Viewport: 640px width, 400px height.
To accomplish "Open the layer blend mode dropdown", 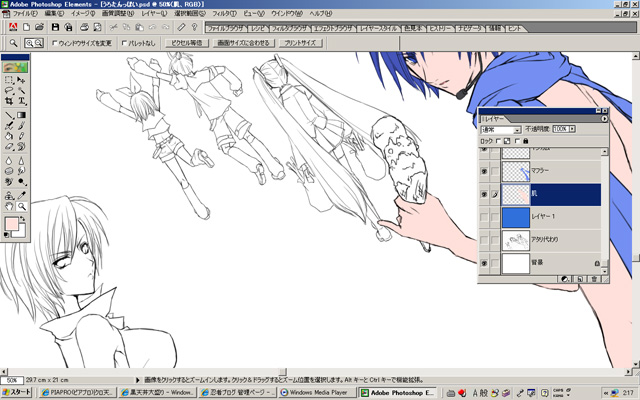I will click(501, 130).
